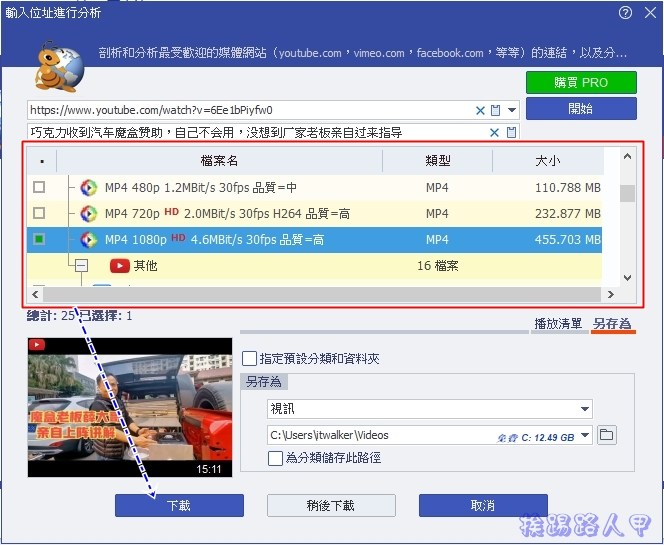Click the vertical scrollbar thumb
664x545 pixels.
click(x=628, y=194)
